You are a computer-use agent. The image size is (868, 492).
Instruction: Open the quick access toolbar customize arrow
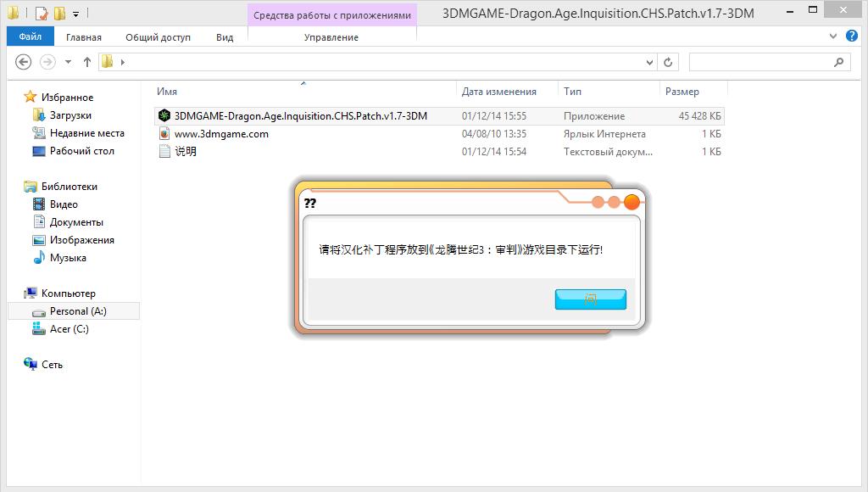[75, 14]
